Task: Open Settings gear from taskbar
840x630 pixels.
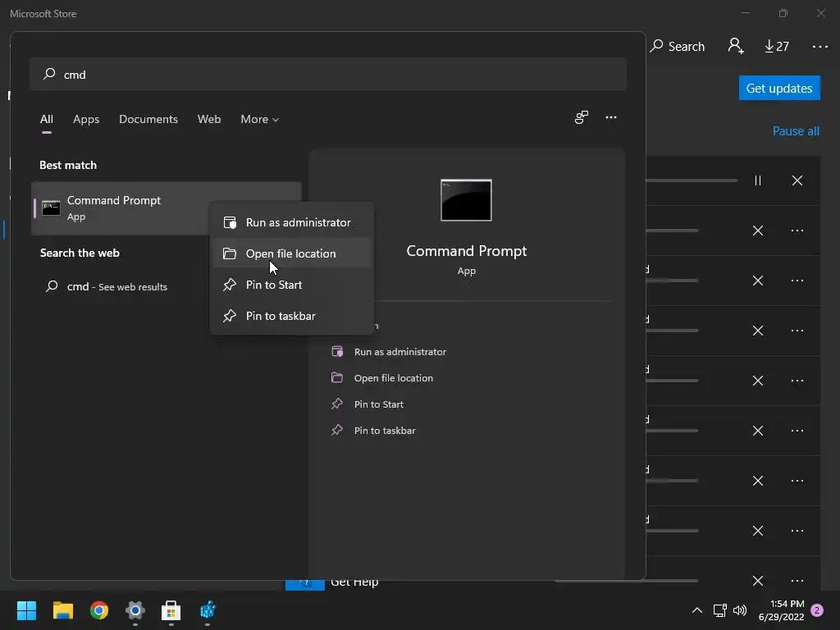Action: (x=135, y=610)
